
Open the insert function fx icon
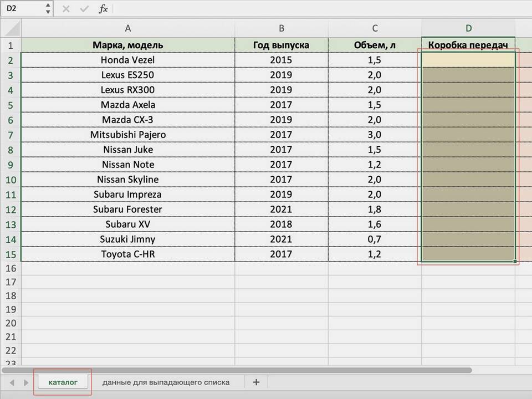click(103, 9)
